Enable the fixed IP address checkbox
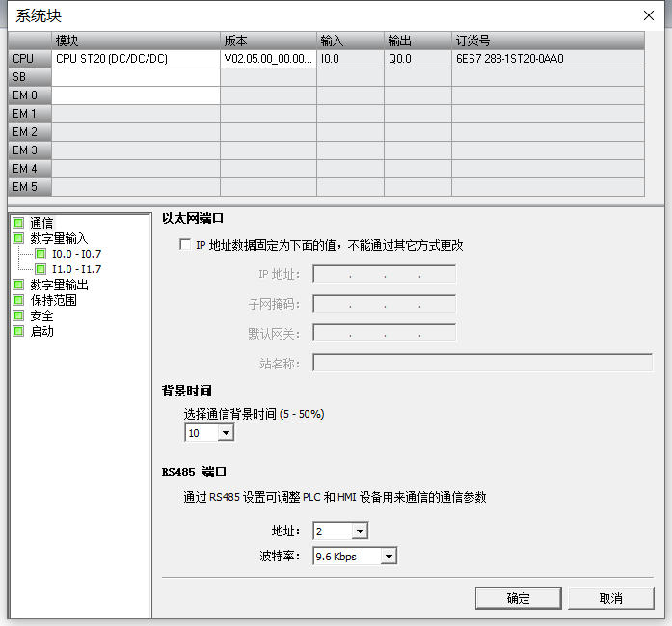Screen dimensions: 672x626 [x=185, y=245]
